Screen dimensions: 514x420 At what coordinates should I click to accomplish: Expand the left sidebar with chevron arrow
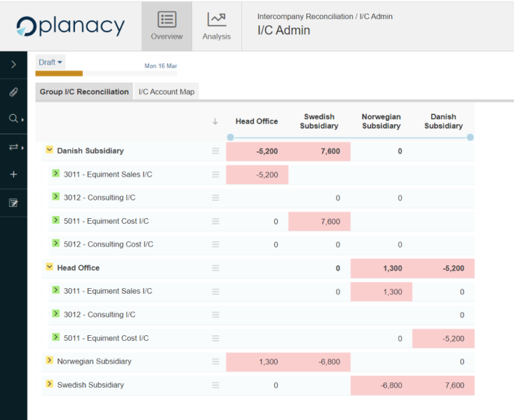coord(14,65)
